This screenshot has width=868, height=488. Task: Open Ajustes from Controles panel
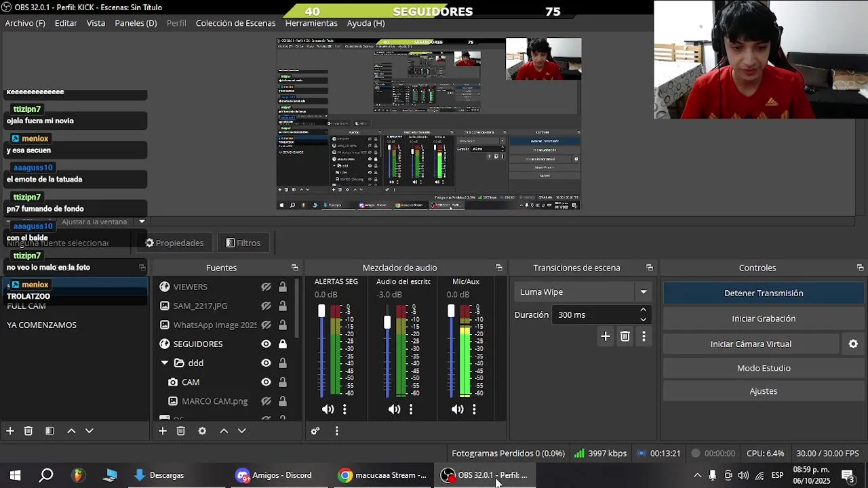coord(764,391)
